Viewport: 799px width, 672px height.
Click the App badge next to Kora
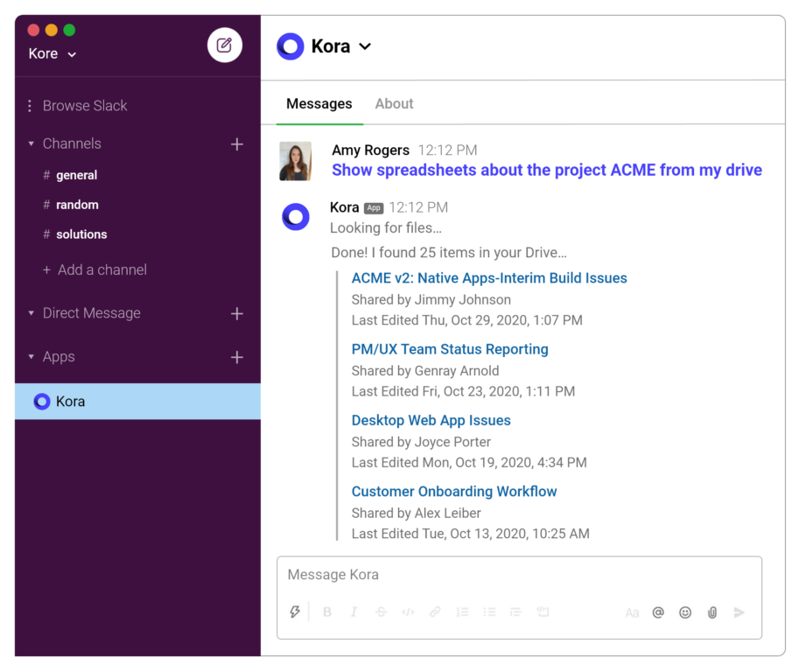click(374, 208)
